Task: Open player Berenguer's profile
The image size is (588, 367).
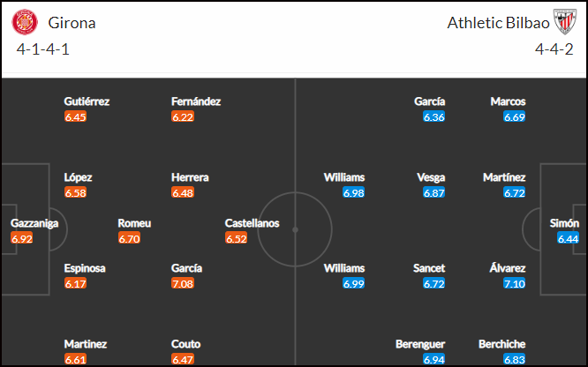Action: pyautogui.click(x=420, y=344)
